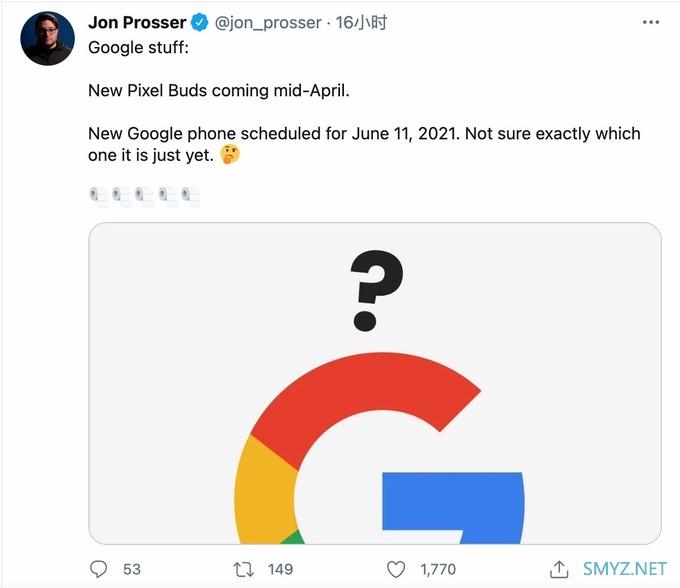
Task: Open the three-dot more options menu
Action: click(651, 22)
